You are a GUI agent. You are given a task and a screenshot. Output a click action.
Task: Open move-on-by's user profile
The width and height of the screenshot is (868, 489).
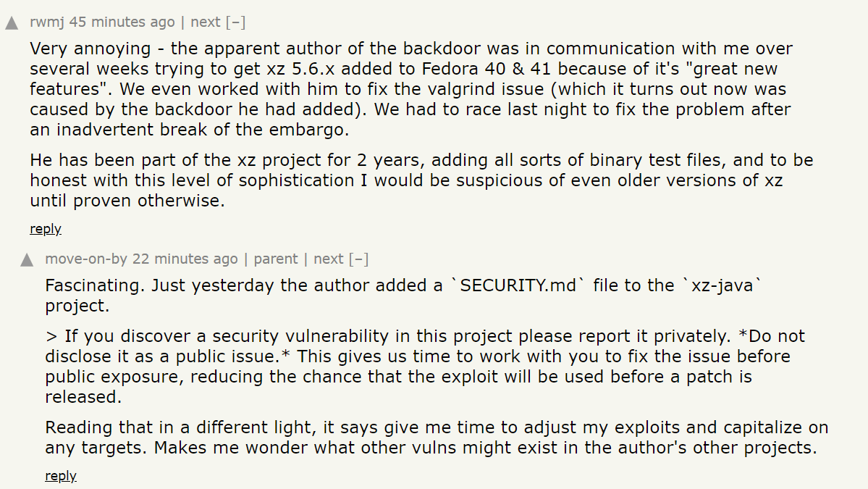86,259
